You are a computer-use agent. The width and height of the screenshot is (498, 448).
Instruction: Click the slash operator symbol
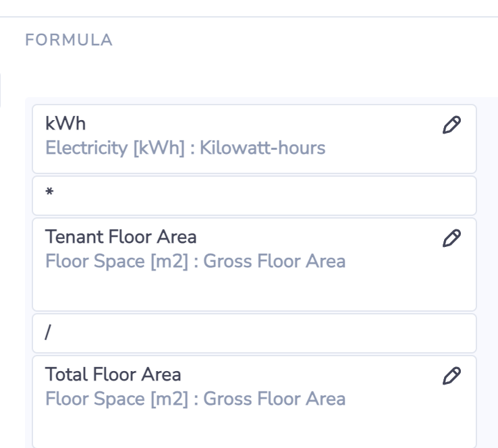(48, 332)
